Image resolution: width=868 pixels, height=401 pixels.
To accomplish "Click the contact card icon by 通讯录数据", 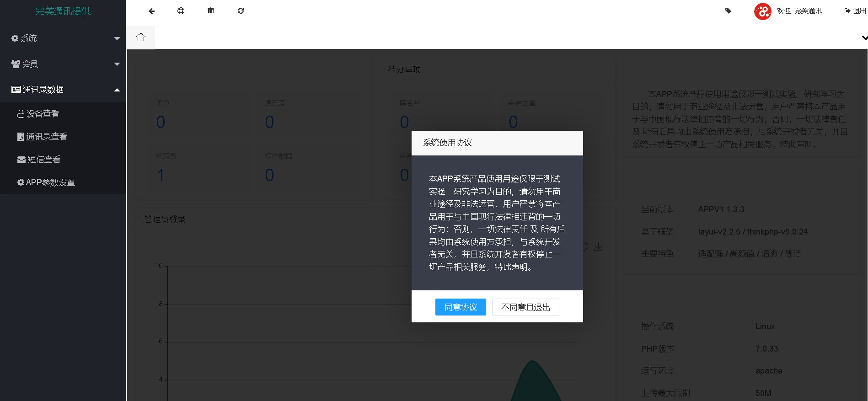I will point(16,90).
